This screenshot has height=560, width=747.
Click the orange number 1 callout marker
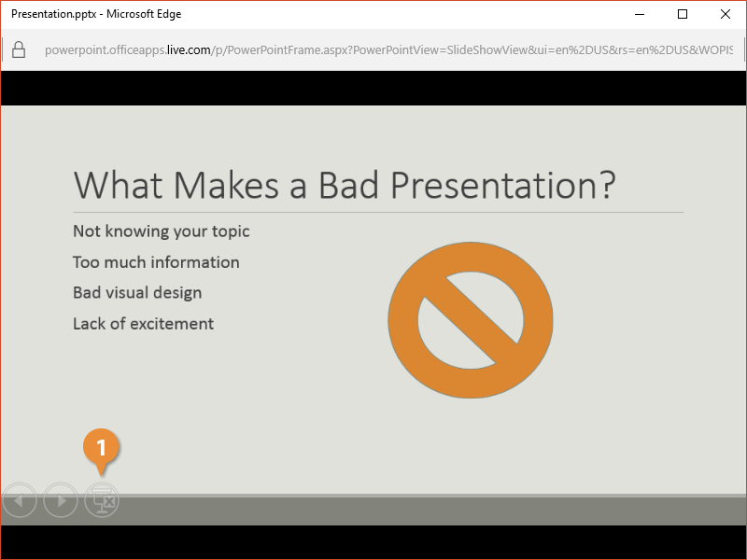(102, 446)
